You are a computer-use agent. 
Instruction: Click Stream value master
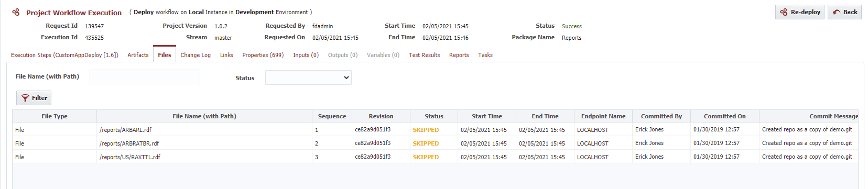tap(223, 38)
